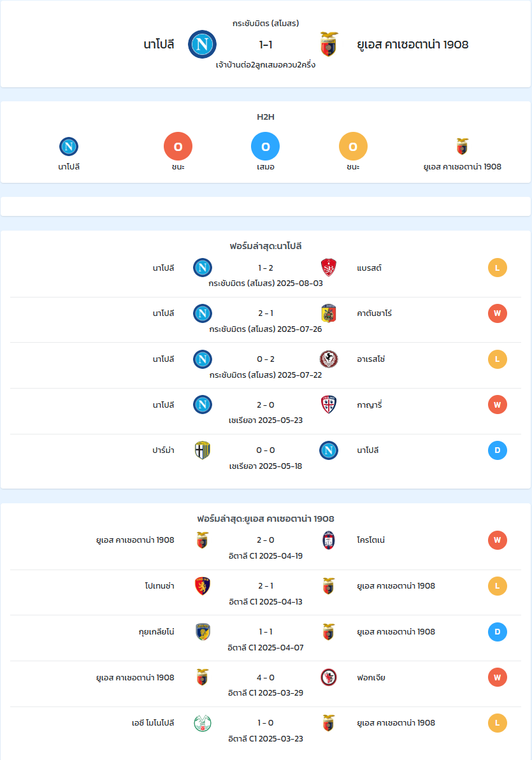Viewport: 532px width, 760px height.
Task: Click the Parma club crest
Action: [202, 450]
